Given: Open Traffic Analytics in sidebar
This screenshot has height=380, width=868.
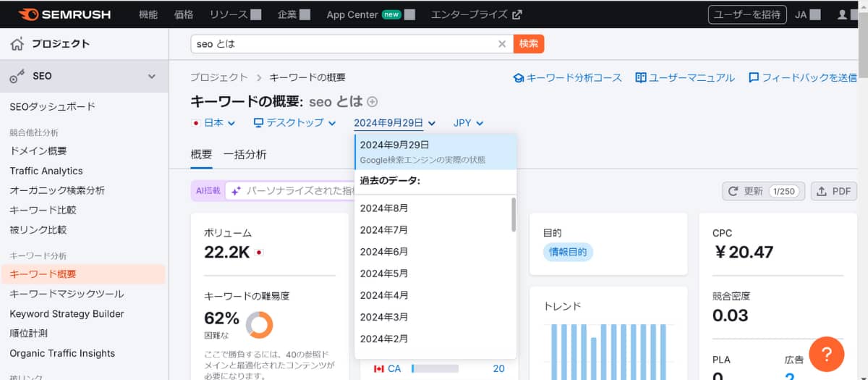Looking at the screenshot, I should 46,171.
